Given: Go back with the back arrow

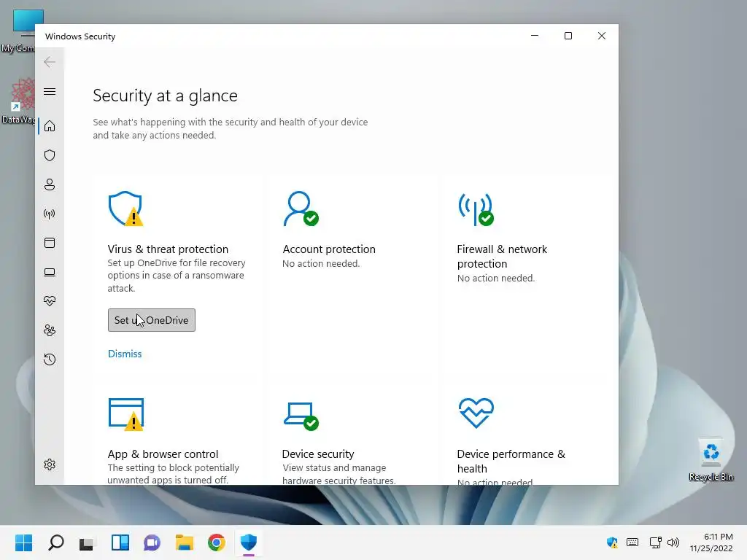Looking at the screenshot, I should click(x=50, y=62).
